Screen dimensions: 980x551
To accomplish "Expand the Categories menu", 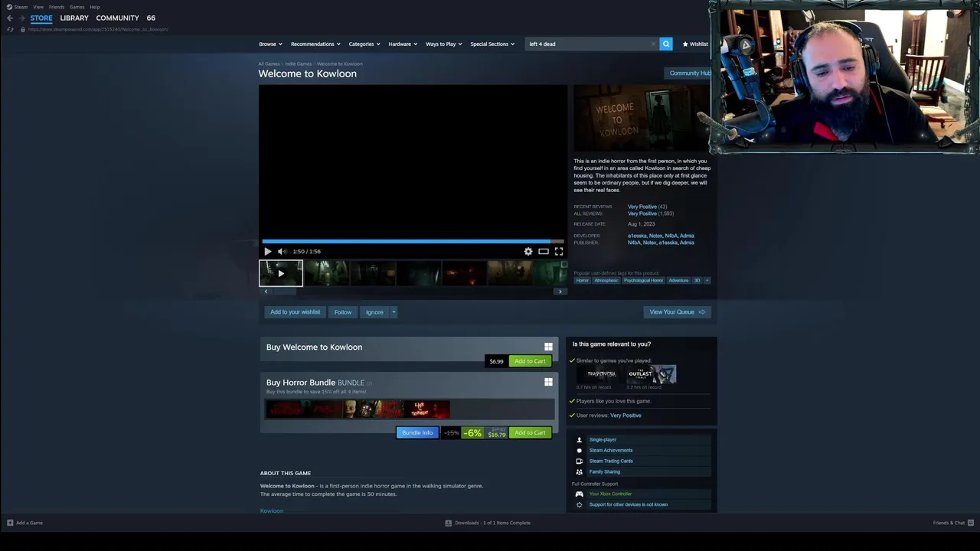I will (364, 44).
